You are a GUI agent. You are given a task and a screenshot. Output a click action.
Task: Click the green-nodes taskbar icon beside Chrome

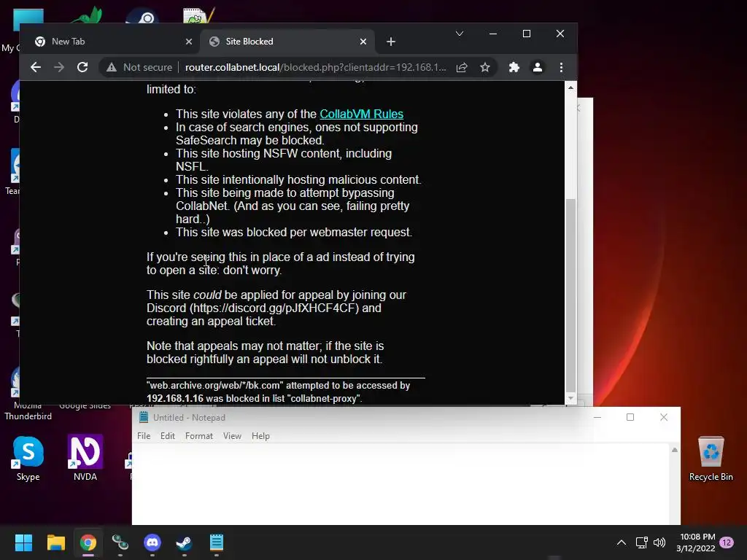pyautogui.click(x=120, y=542)
